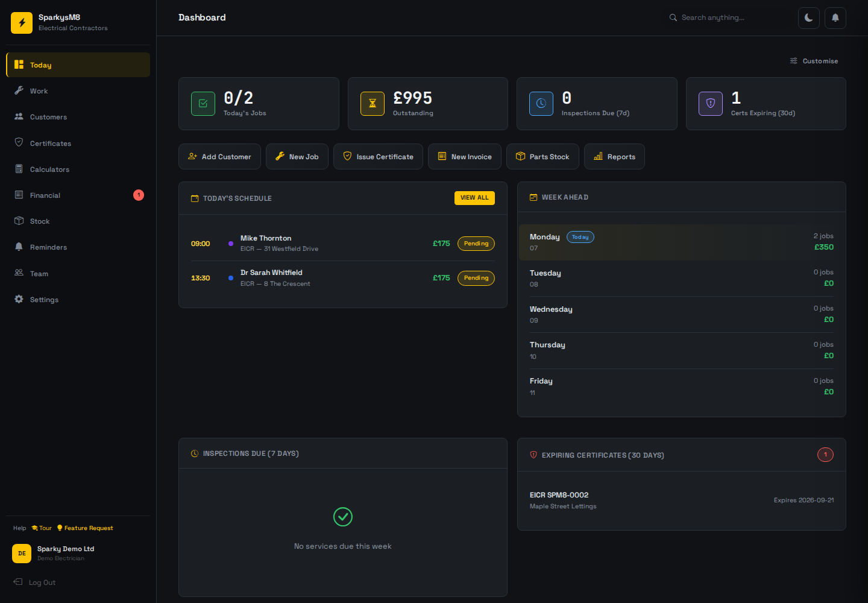This screenshot has width=868, height=603.
Task: Click the Outstanding hourglass icon
Action: (373, 104)
